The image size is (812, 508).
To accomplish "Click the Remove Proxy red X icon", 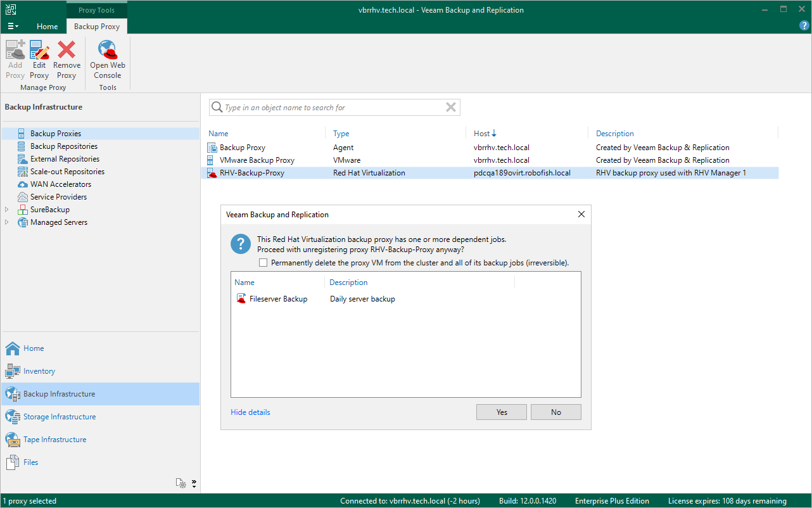I will pos(67,50).
